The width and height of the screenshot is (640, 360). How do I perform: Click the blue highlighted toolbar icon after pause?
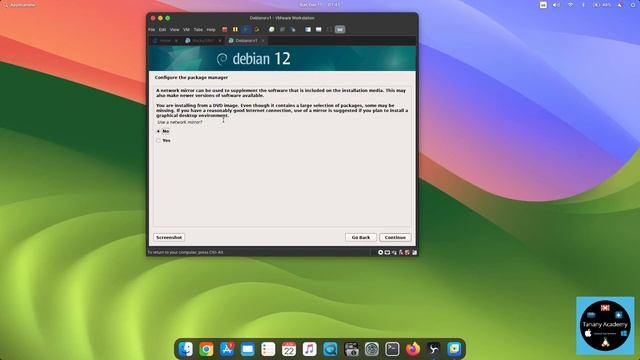[x=246, y=29]
